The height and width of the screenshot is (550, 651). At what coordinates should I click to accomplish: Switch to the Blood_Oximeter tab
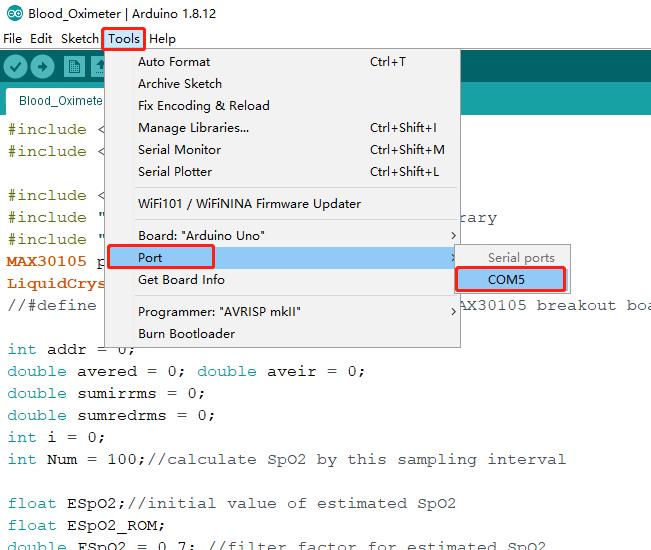tap(60, 101)
